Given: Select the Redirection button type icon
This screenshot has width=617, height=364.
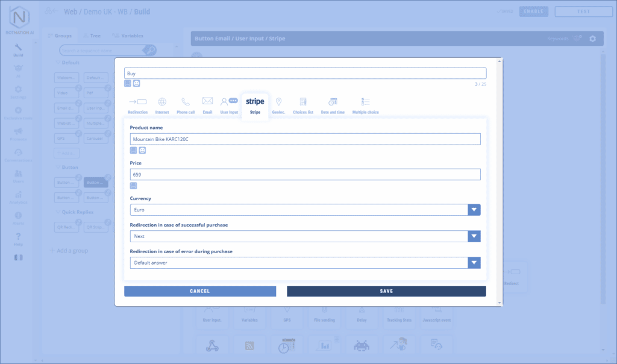Looking at the screenshot, I should pyautogui.click(x=137, y=102).
